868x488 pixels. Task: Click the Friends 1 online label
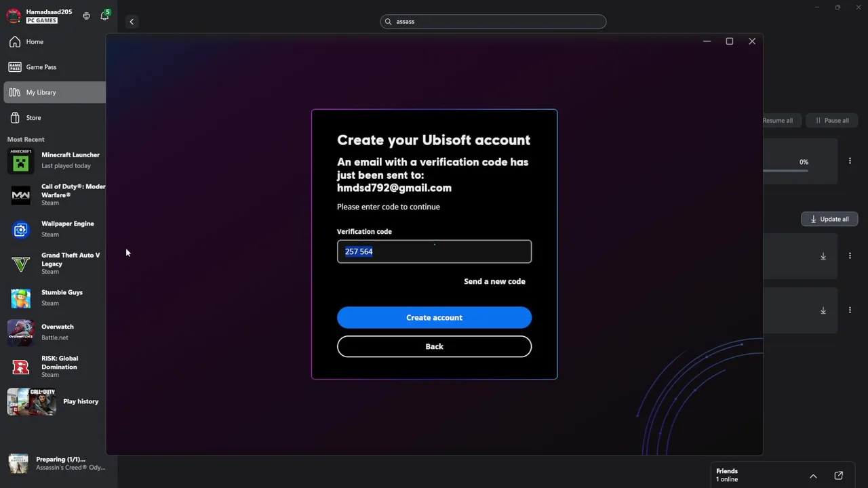[727, 475]
